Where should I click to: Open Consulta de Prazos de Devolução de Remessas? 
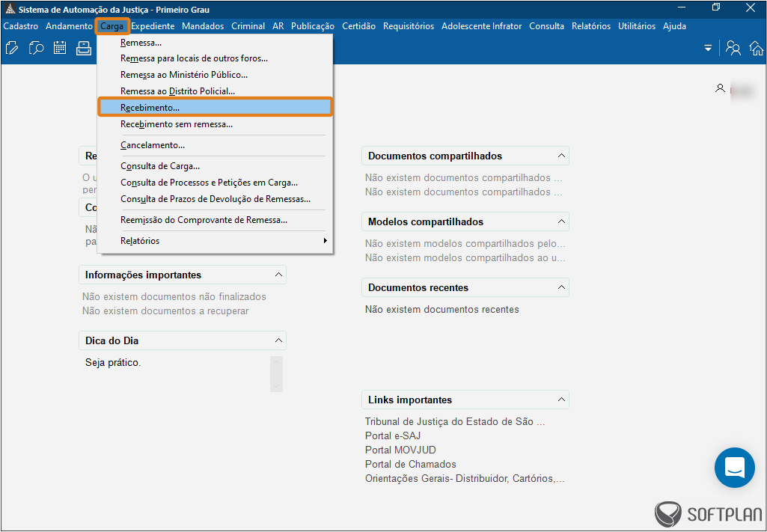click(x=216, y=199)
